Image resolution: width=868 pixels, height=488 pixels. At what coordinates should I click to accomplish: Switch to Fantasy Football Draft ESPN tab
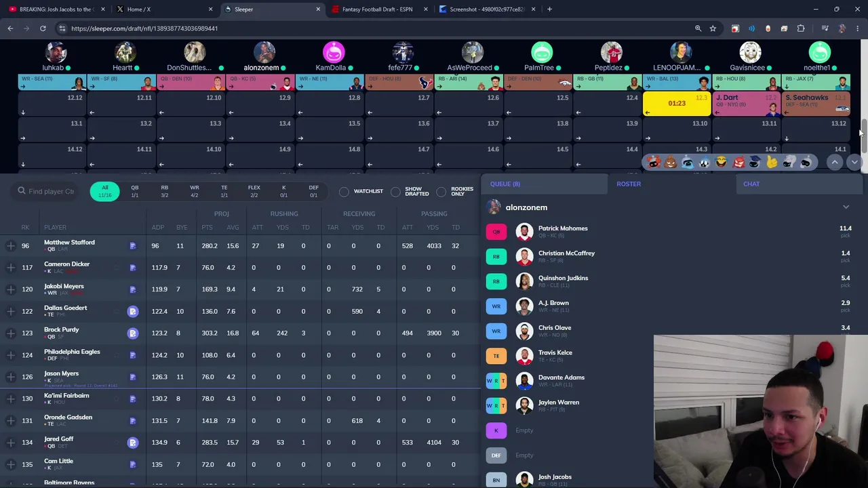coord(380,9)
